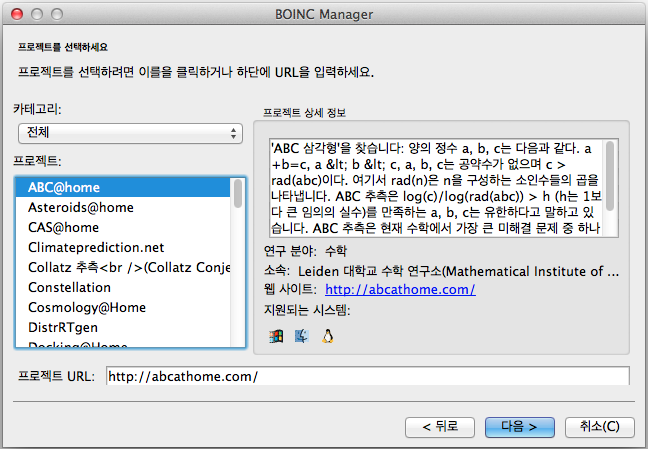Click the 다음 > next button
The image size is (648, 449).
click(519, 427)
